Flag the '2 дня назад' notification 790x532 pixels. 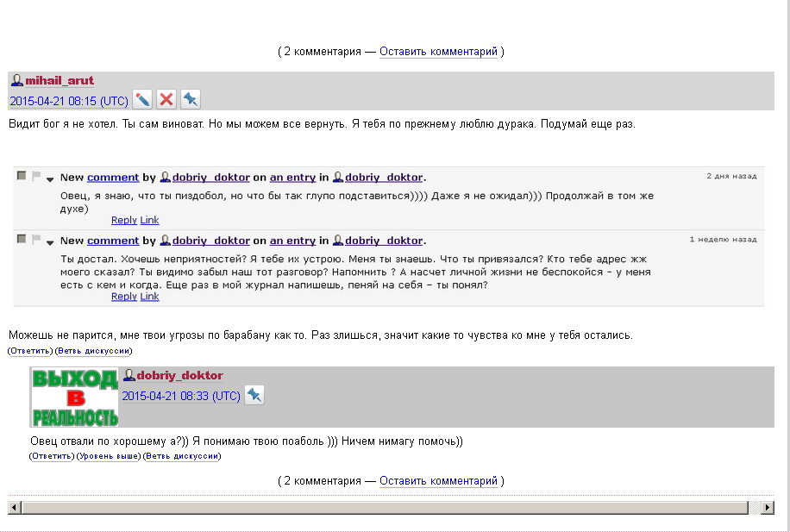36,176
